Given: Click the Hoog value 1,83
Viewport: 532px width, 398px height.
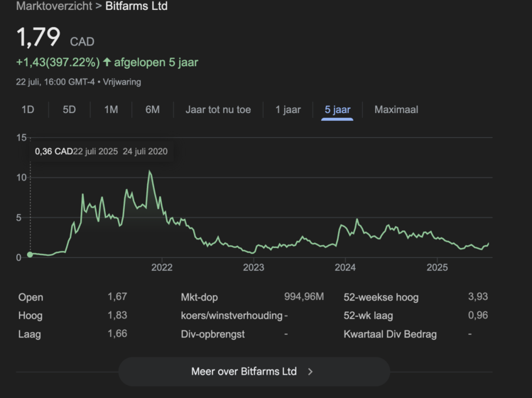Looking at the screenshot, I should point(117,315).
